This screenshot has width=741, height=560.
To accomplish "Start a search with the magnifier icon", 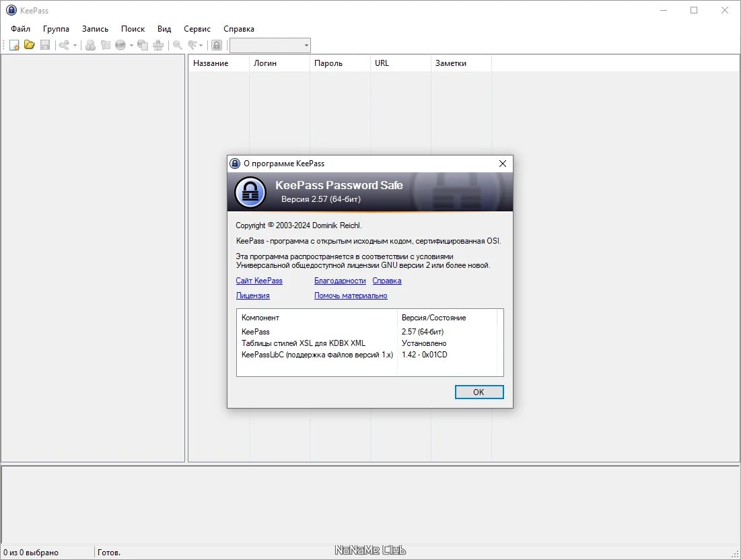I will click(x=177, y=45).
